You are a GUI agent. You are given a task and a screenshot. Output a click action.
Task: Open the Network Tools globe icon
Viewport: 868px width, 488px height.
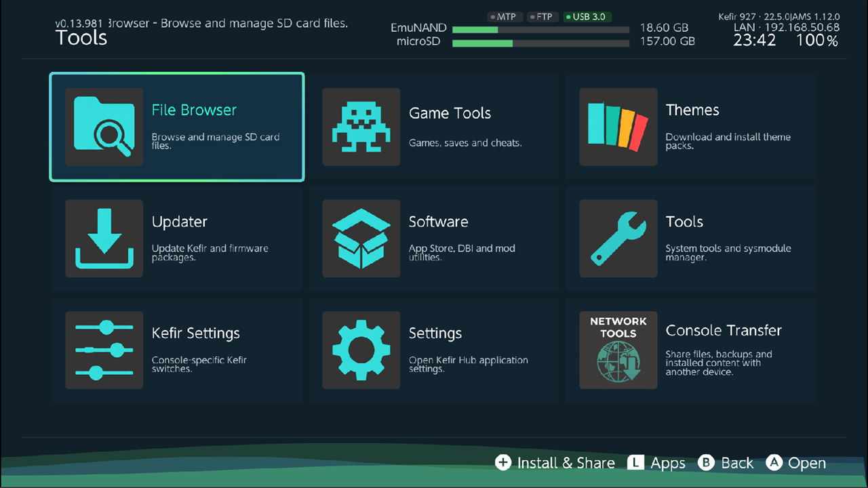pyautogui.click(x=618, y=350)
